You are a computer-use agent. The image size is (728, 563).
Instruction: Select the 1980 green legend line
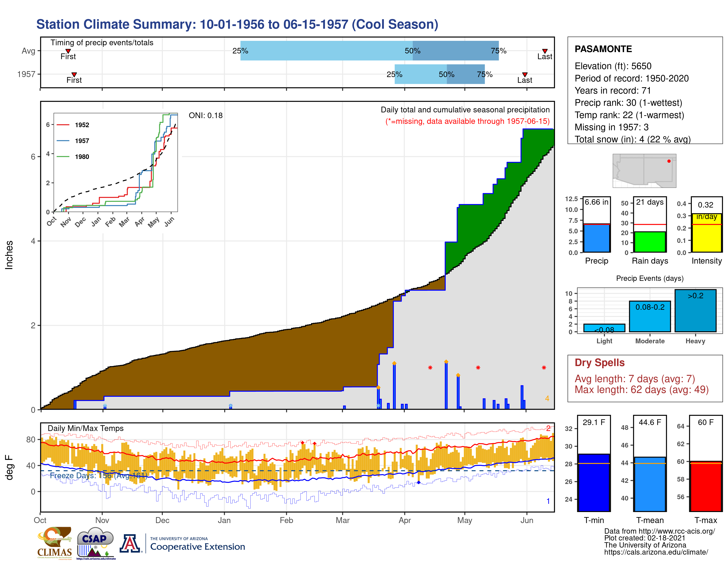pos(63,157)
